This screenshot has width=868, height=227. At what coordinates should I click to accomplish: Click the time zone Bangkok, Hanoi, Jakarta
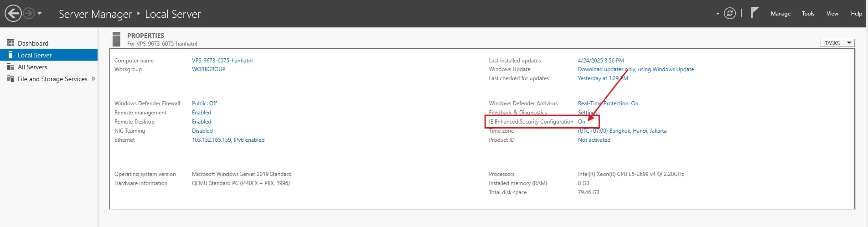(x=622, y=131)
